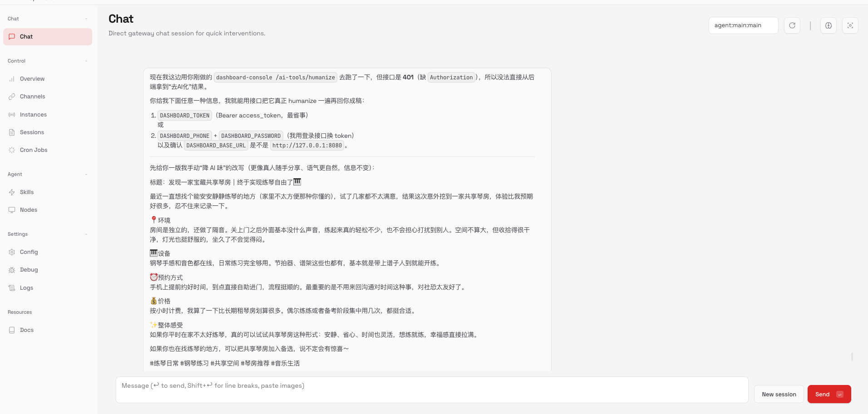This screenshot has height=414, width=868.
Task: Refresh the chat session with reload icon
Action: (792, 25)
